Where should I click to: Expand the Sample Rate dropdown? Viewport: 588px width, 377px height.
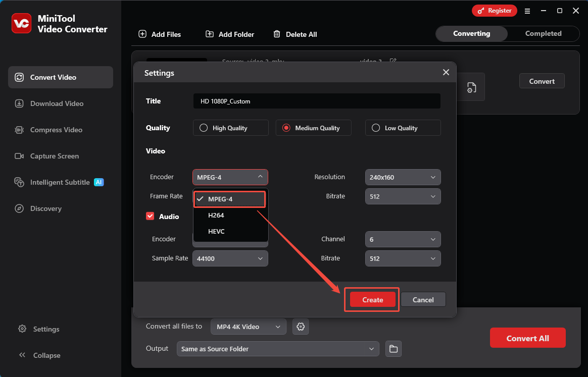coord(230,258)
